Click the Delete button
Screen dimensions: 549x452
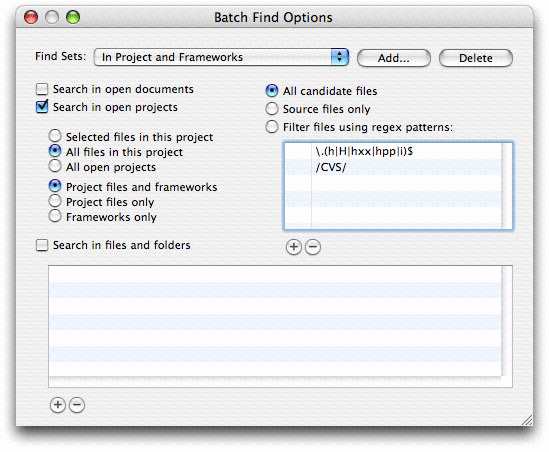475,58
